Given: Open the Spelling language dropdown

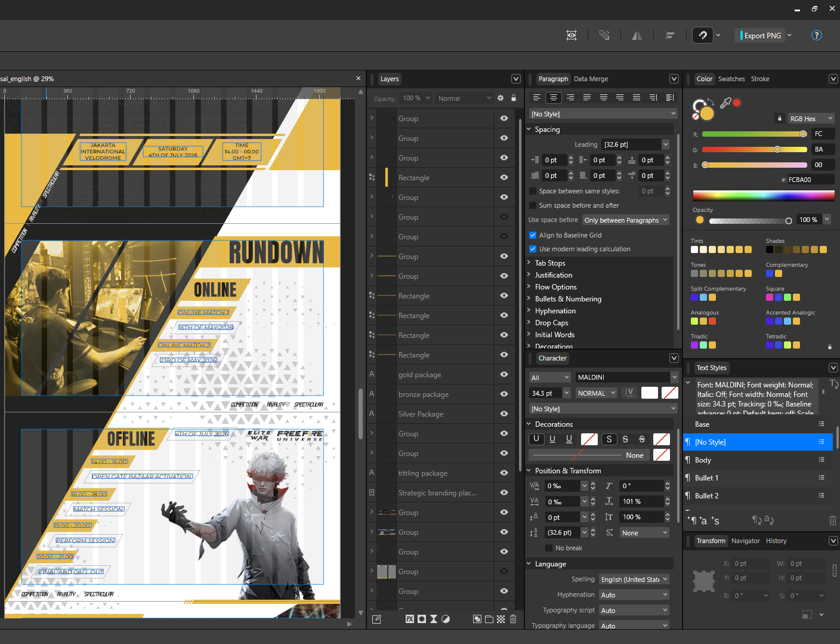Looking at the screenshot, I should tap(634, 579).
